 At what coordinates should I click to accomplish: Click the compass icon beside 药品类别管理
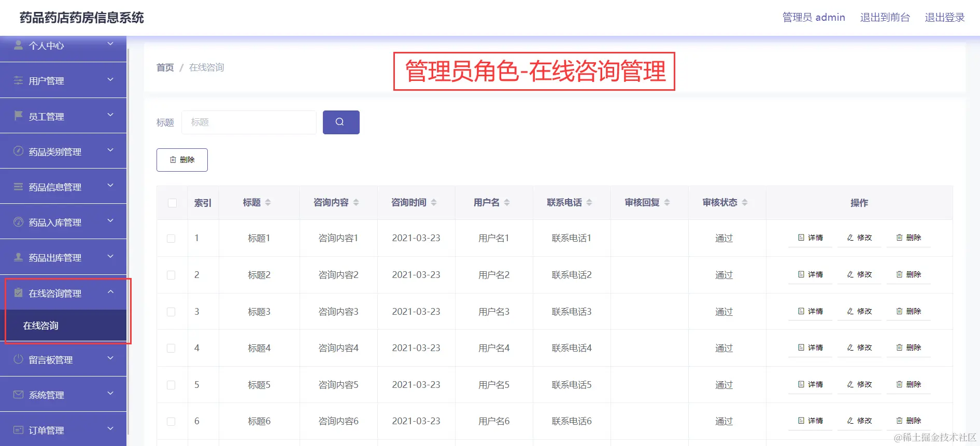[x=18, y=151]
